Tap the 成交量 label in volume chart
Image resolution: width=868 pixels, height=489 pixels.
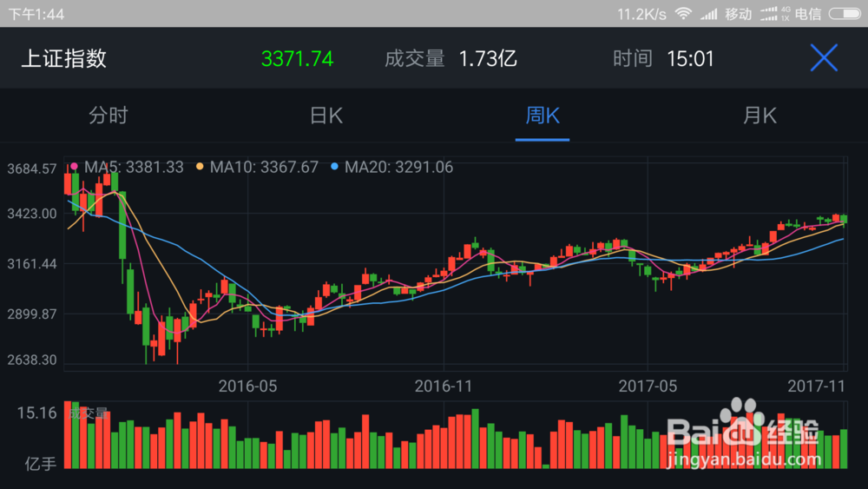88,413
